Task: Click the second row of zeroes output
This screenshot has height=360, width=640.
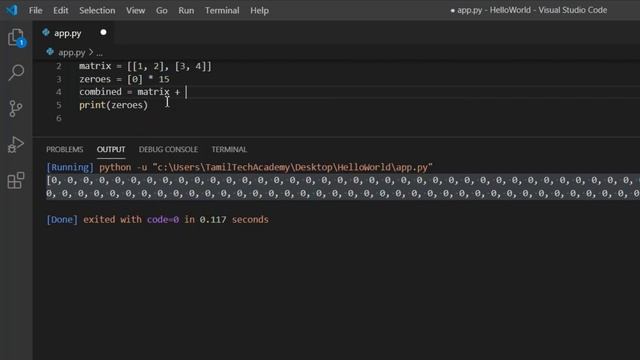Action: pyautogui.click(x=343, y=193)
